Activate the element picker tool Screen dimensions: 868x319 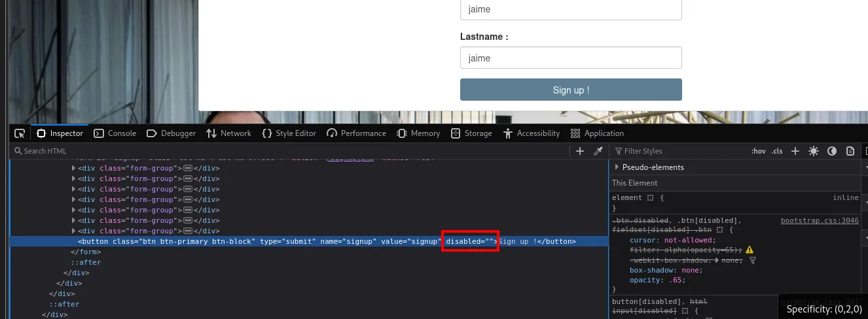coord(20,133)
